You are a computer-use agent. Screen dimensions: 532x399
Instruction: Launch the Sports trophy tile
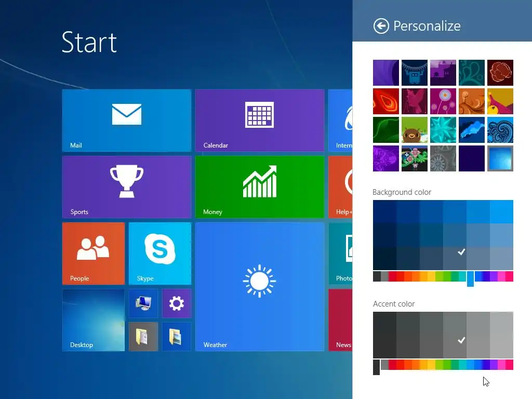127,187
